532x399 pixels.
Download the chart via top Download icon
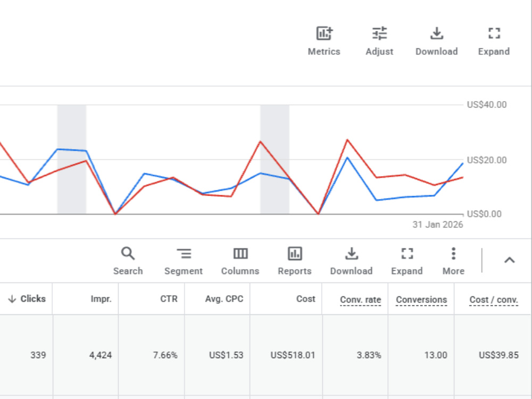coord(437,41)
